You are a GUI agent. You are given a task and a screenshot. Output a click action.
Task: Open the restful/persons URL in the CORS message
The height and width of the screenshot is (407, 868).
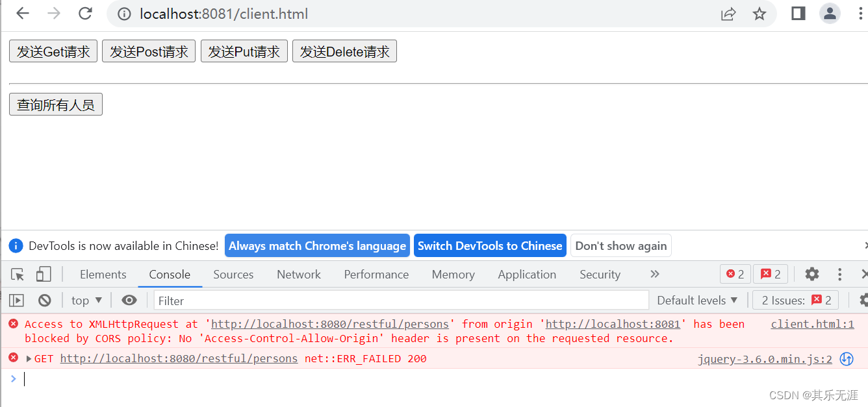pos(330,324)
